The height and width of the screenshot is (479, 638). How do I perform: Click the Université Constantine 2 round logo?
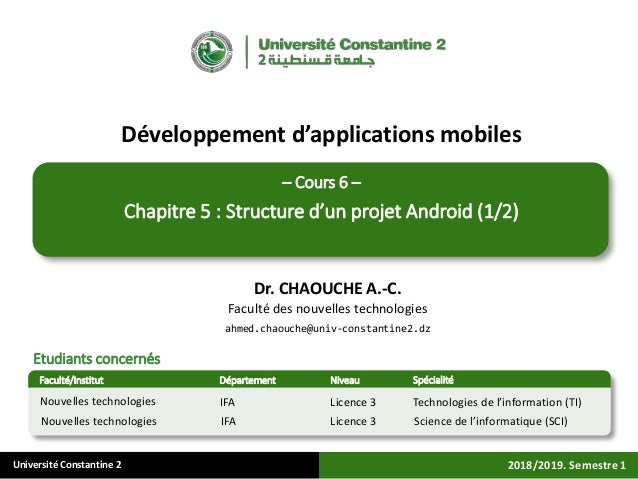(212, 52)
